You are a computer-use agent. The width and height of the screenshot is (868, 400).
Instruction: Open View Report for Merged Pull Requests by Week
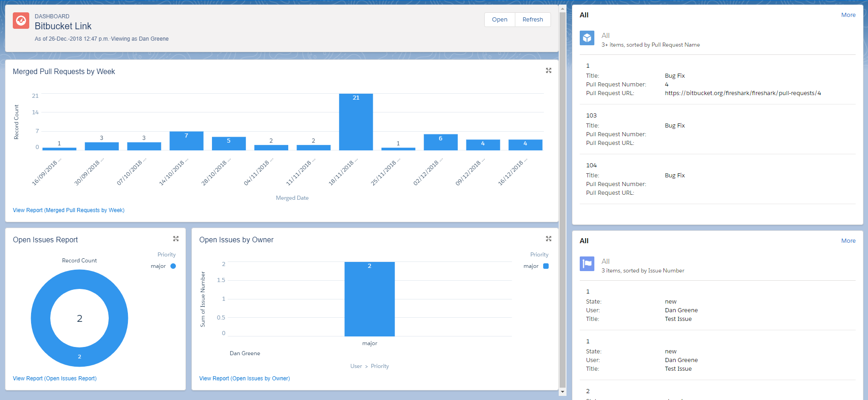point(69,210)
